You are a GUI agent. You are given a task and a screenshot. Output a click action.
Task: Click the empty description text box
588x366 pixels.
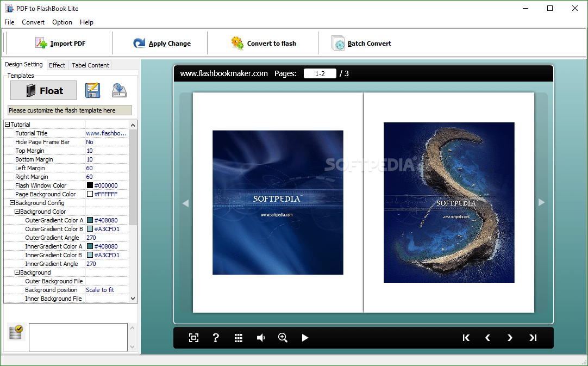[x=78, y=337]
